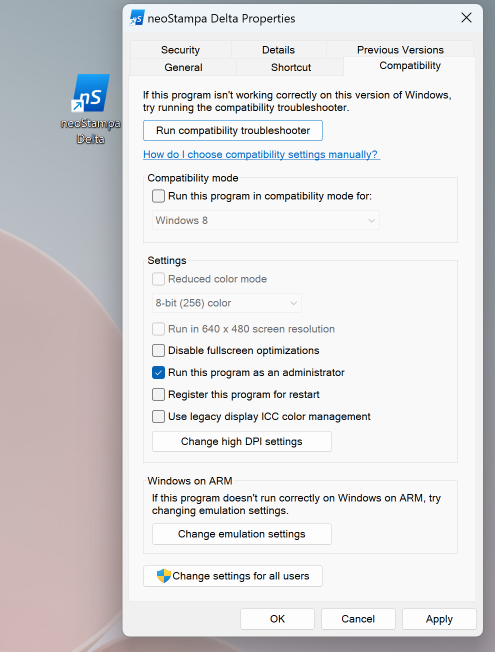Click the 'Compatibility mode' group label
Image resolution: width=495 pixels, height=652 pixels.
point(193,178)
